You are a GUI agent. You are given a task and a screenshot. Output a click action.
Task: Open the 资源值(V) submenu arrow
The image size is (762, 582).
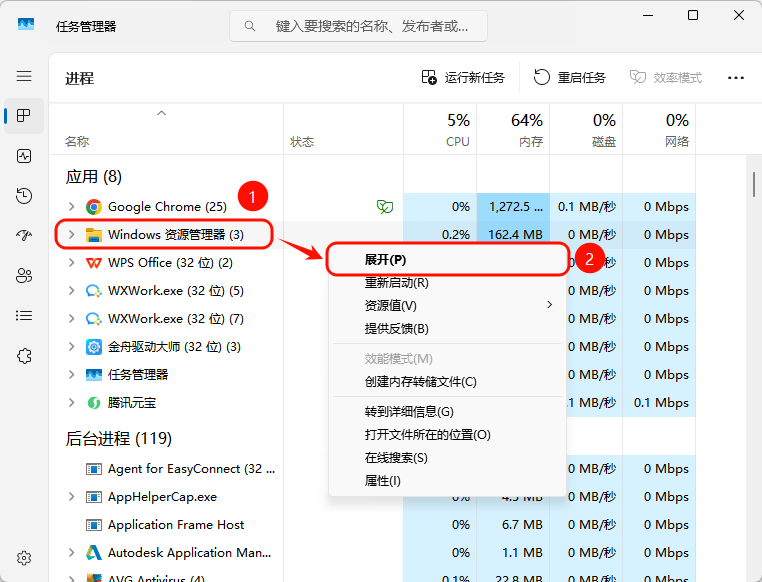[550, 305]
